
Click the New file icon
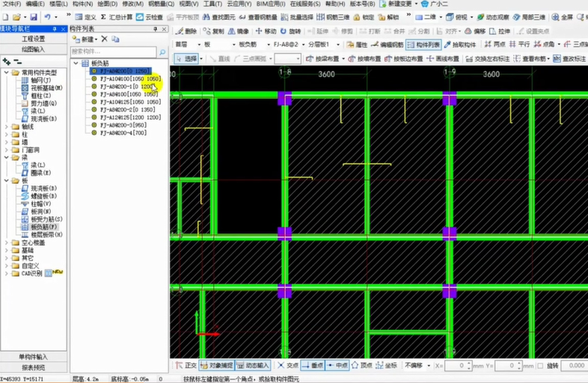(x=5, y=17)
